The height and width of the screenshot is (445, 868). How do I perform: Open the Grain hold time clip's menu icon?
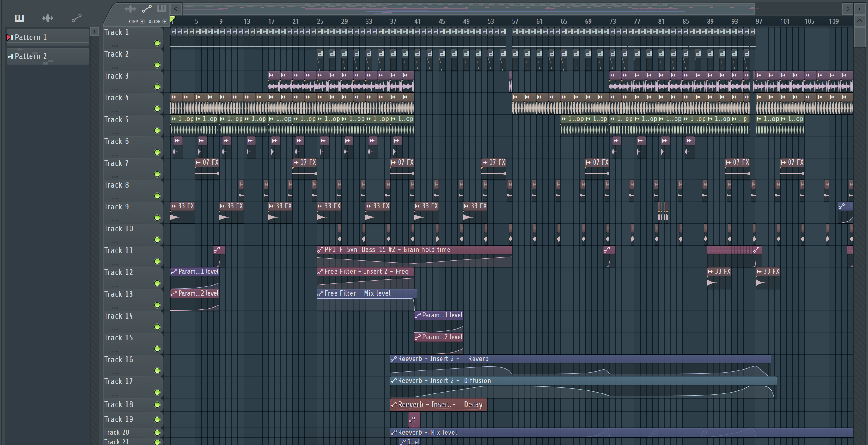tap(320, 250)
